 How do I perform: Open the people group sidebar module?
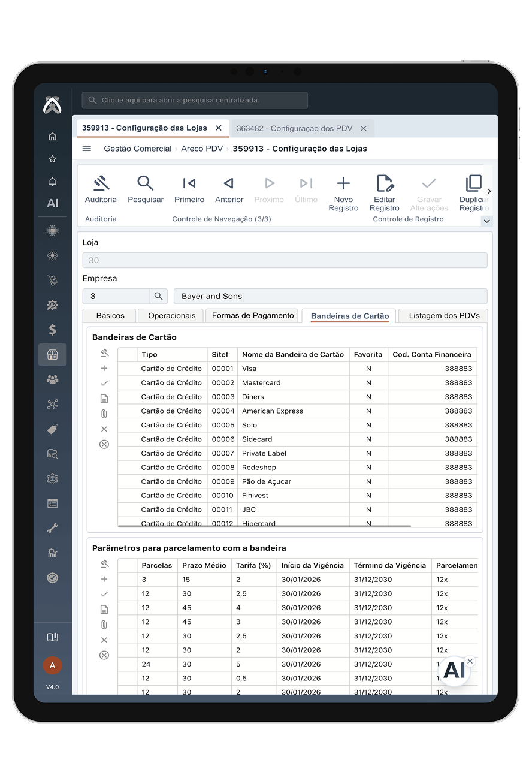click(x=52, y=379)
